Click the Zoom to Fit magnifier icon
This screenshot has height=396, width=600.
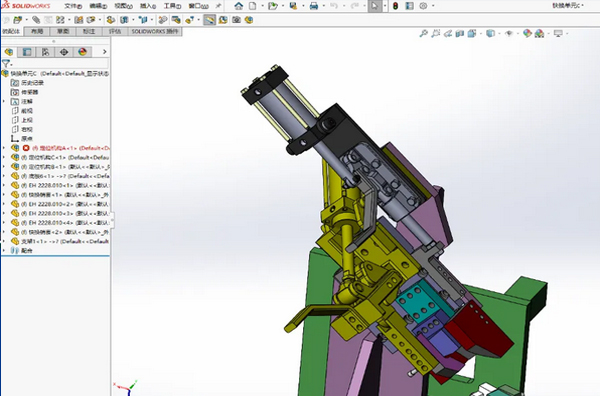click(x=423, y=34)
